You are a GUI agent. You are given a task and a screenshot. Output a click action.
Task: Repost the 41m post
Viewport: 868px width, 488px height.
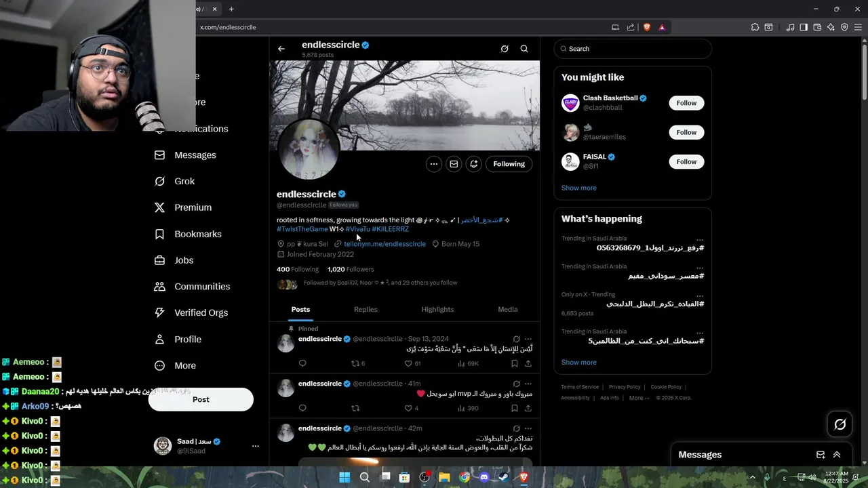pyautogui.click(x=355, y=408)
